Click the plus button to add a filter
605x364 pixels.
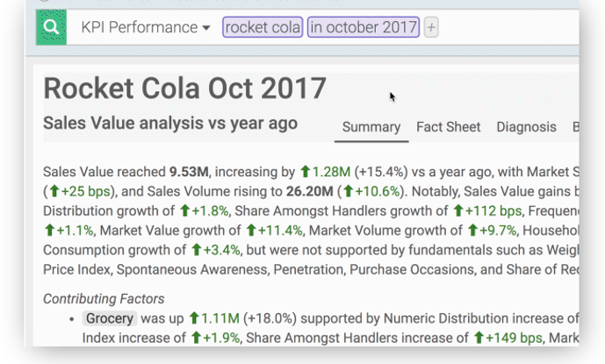pyautogui.click(x=431, y=28)
